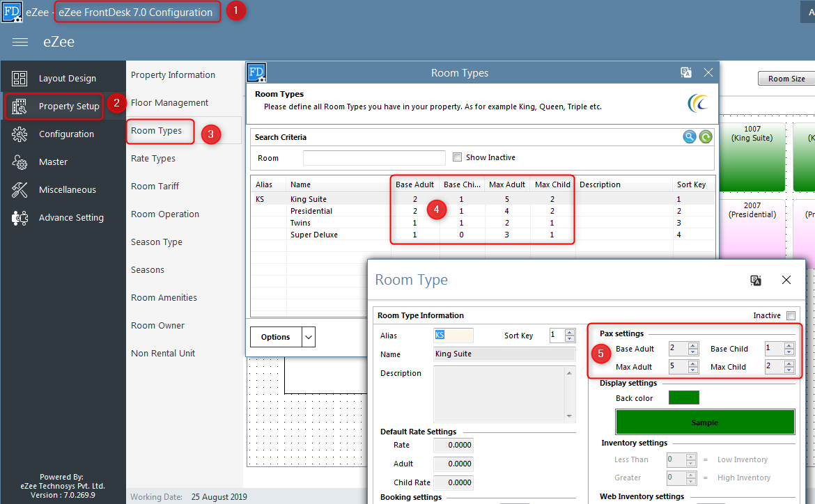Click the Room search input field

point(374,158)
